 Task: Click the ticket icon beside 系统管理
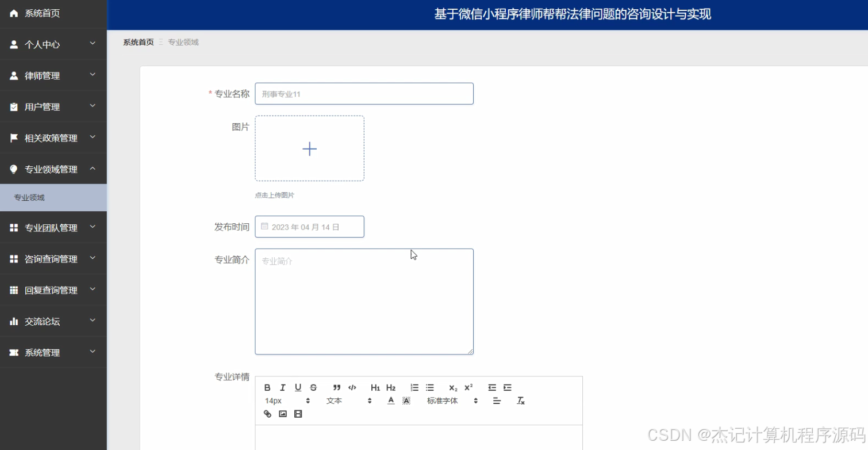pyautogui.click(x=14, y=352)
